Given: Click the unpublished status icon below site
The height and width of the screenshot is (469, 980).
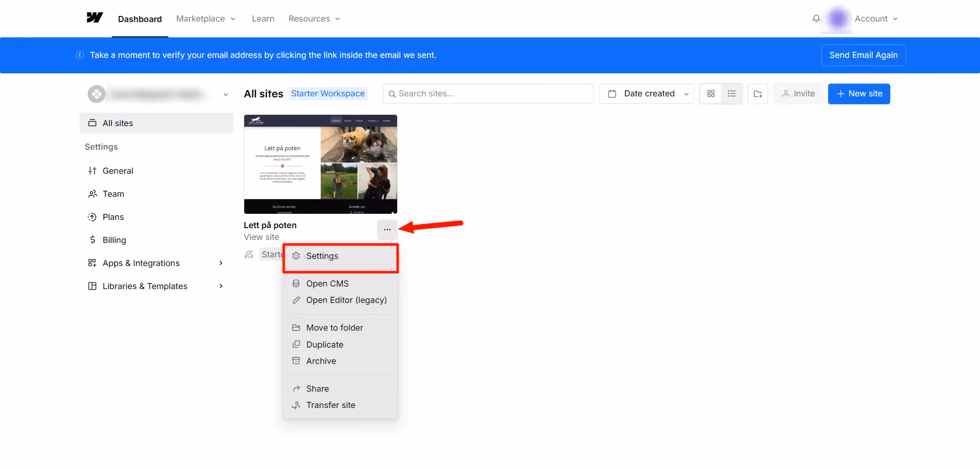Looking at the screenshot, I should pos(249,254).
